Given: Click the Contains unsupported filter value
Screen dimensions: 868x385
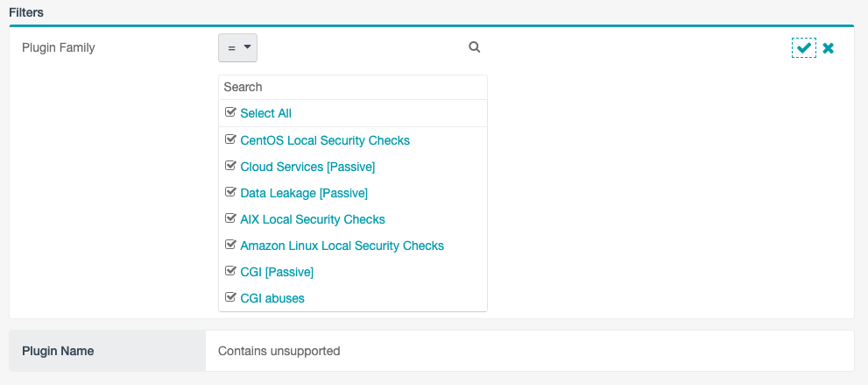Looking at the screenshot, I should (279, 351).
